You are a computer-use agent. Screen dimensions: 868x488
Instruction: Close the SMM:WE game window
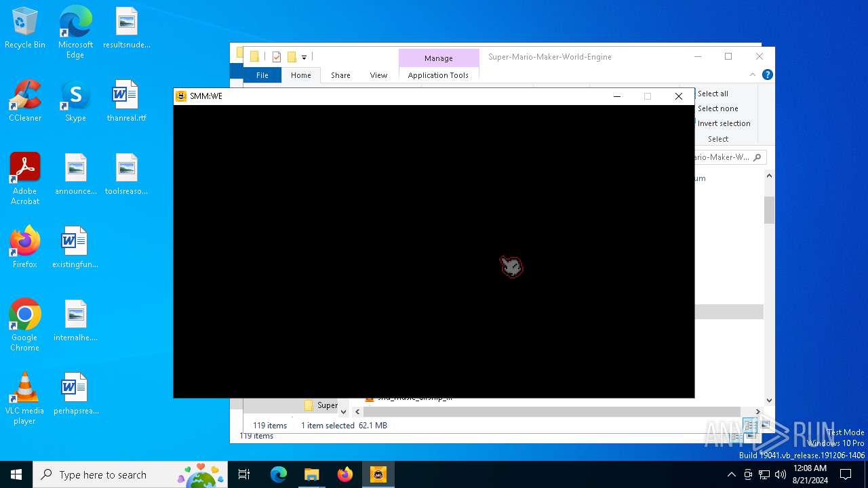tap(679, 96)
